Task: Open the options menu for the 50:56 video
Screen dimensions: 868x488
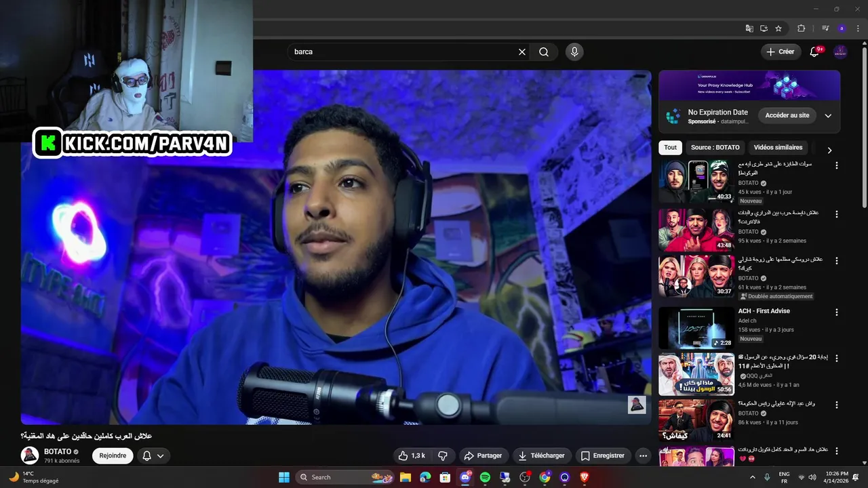Action: point(836,358)
